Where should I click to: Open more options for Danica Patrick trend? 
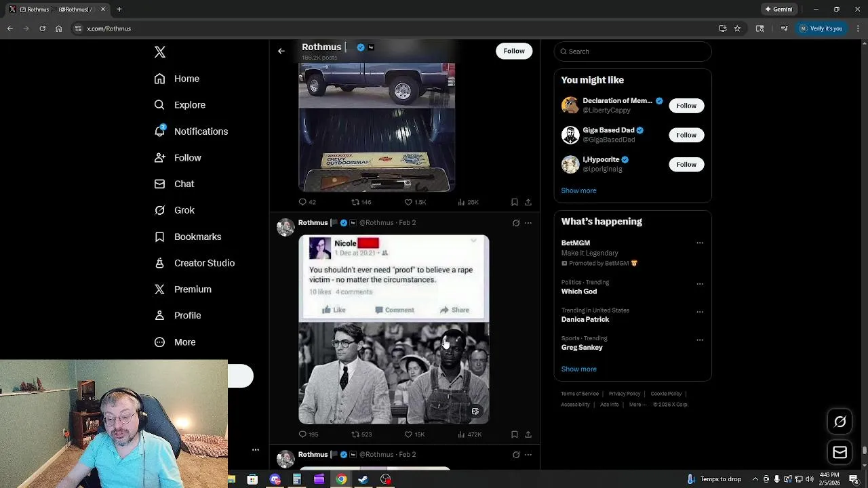click(x=700, y=312)
